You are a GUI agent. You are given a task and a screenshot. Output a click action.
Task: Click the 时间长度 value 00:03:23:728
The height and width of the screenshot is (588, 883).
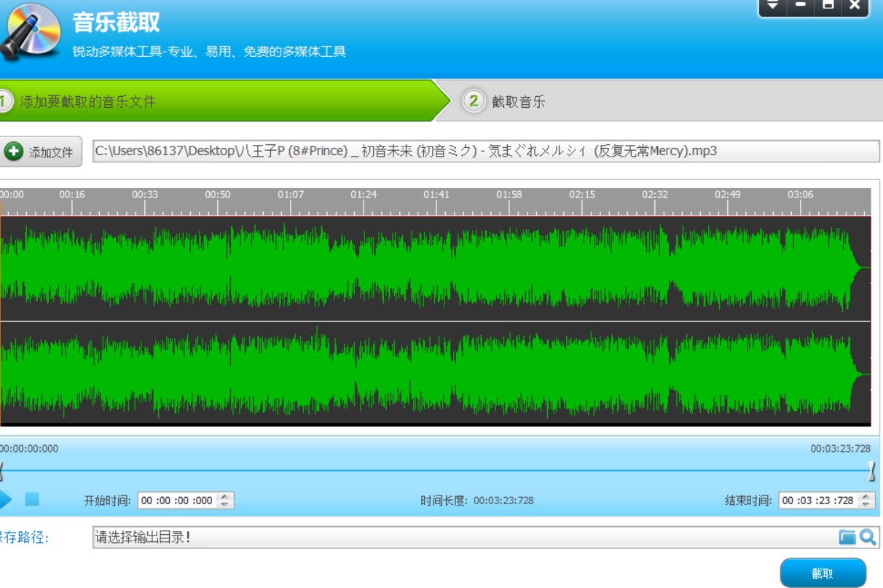503,501
